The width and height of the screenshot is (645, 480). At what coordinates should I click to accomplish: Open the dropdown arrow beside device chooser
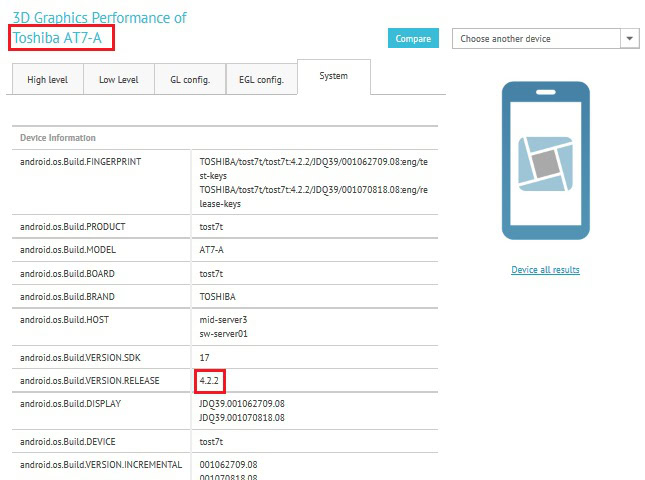[629, 39]
